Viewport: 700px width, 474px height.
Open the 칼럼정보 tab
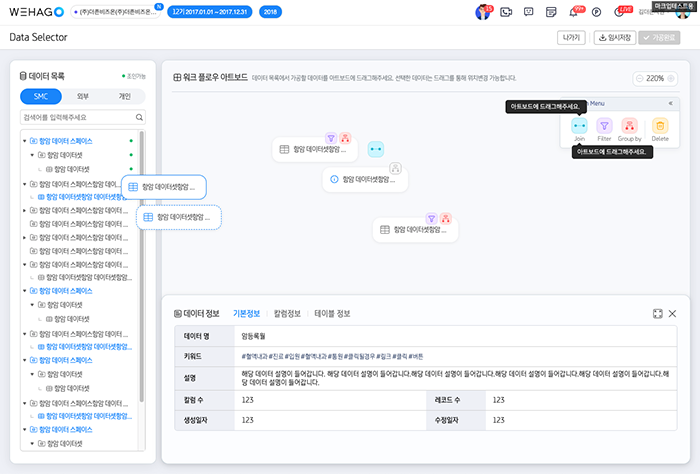coord(287,313)
